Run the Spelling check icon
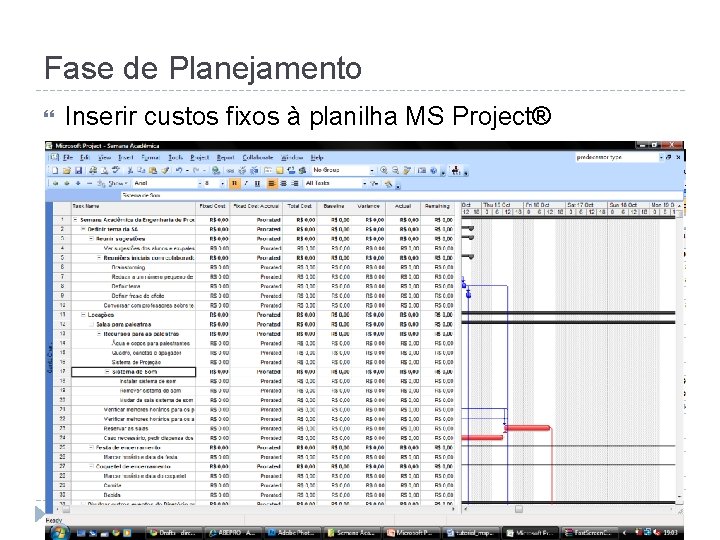This screenshot has width=720, height=540. coord(116,171)
